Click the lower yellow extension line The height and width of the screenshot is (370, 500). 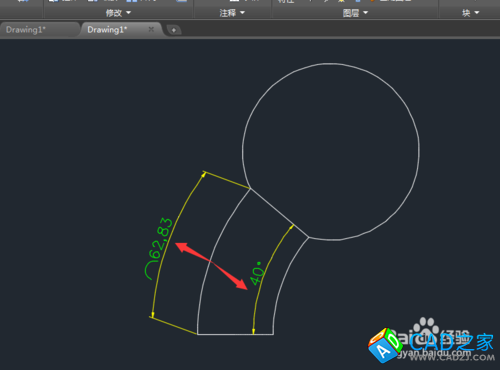[173, 325]
